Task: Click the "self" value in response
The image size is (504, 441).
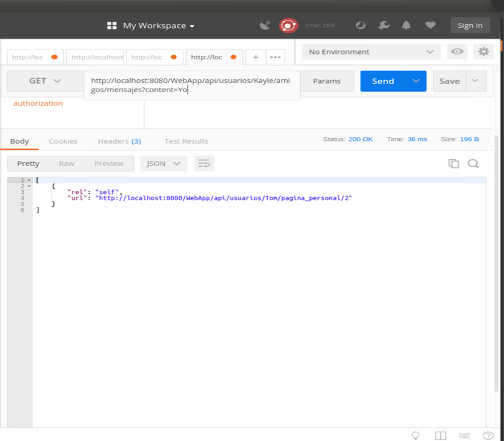Action: (107, 192)
